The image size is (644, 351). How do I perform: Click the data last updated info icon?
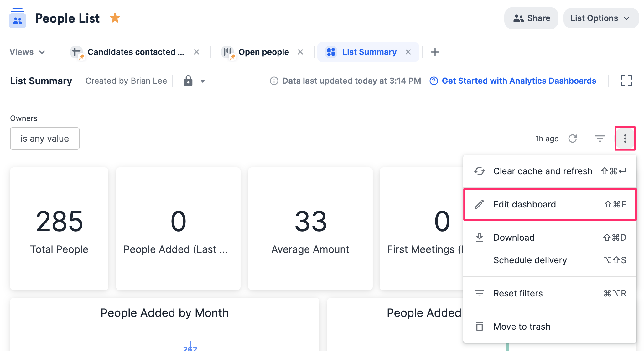tap(273, 81)
